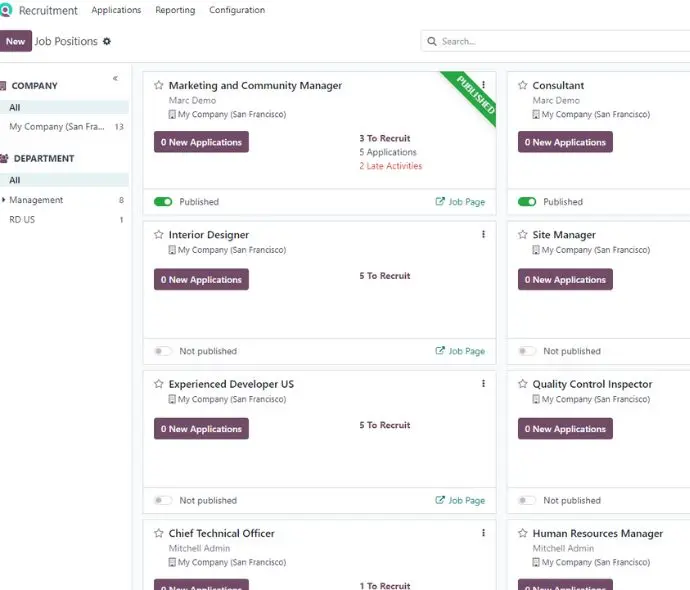This screenshot has height=590, width=690.
Task: Open Chief Technical Officer card options menu
Action: click(483, 533)
